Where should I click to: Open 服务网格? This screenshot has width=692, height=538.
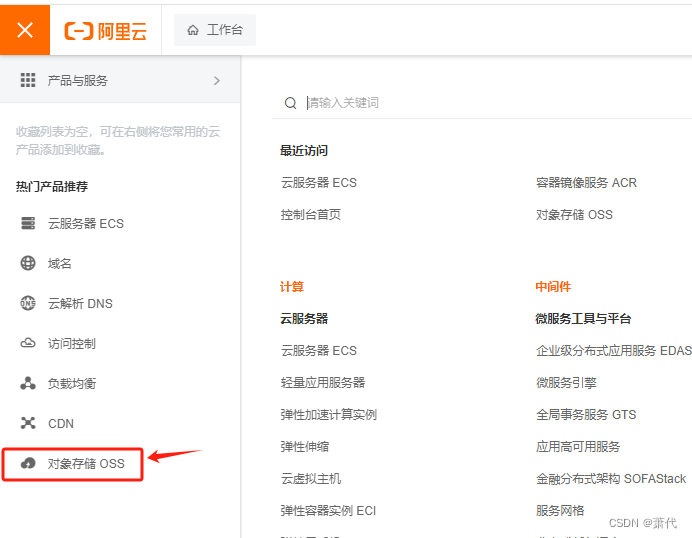[560, 511]
